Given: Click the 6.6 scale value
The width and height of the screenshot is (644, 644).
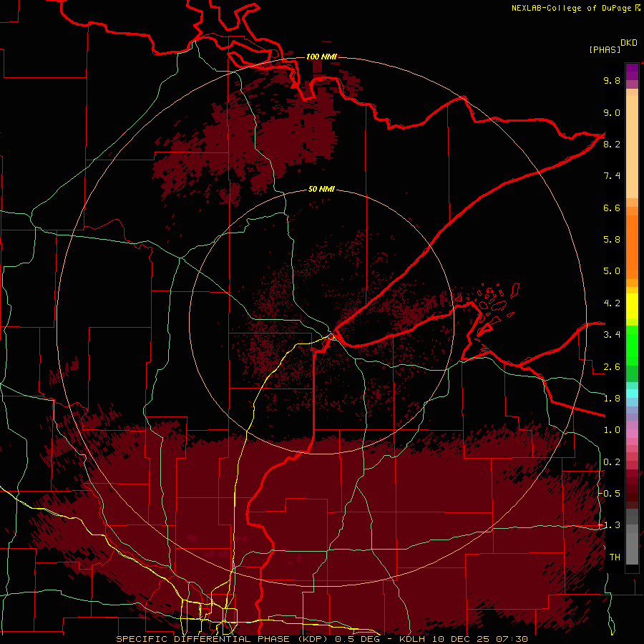Looking at the screenshot, I should click(x=612, y=208).
